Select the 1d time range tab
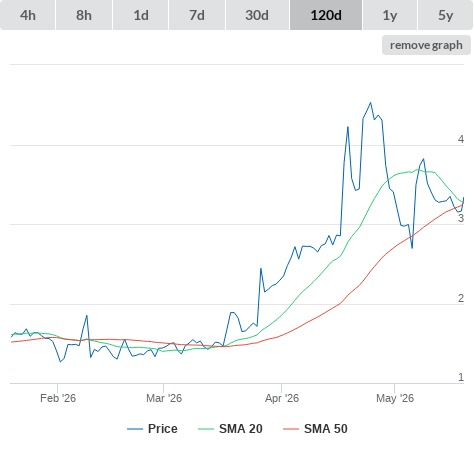Viewport: 474px width, 455px height. pos(141,15)
